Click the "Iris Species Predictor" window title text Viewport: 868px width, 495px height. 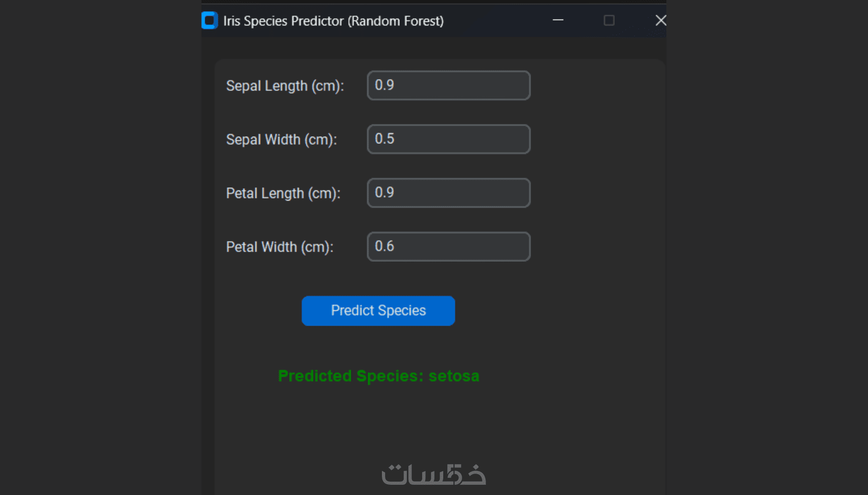(x=284, y=21)
